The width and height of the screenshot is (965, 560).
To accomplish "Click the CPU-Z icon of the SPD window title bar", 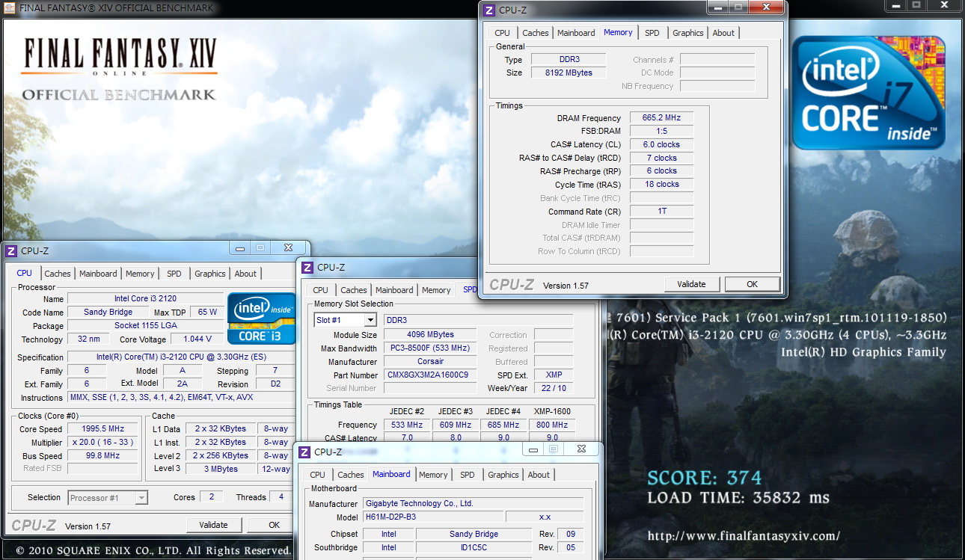I will [307, 267].
